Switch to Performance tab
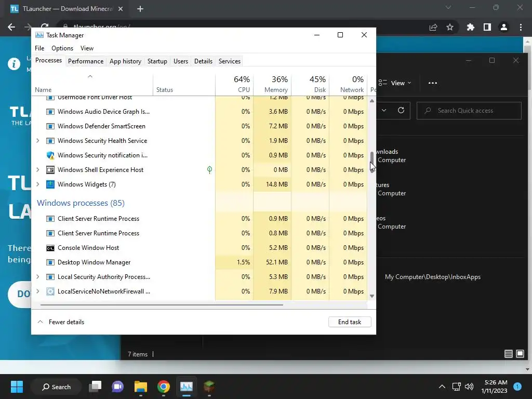 [86, 61]
